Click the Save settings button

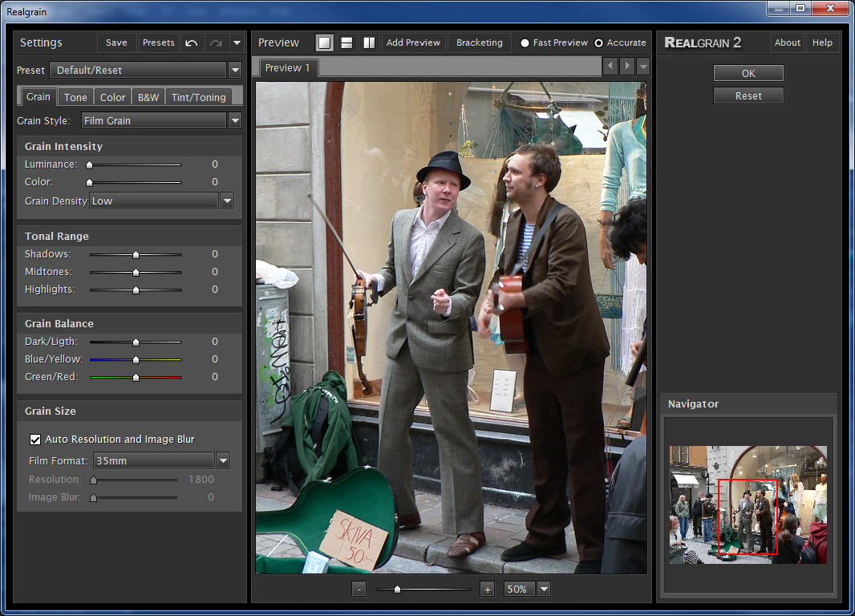116,43
